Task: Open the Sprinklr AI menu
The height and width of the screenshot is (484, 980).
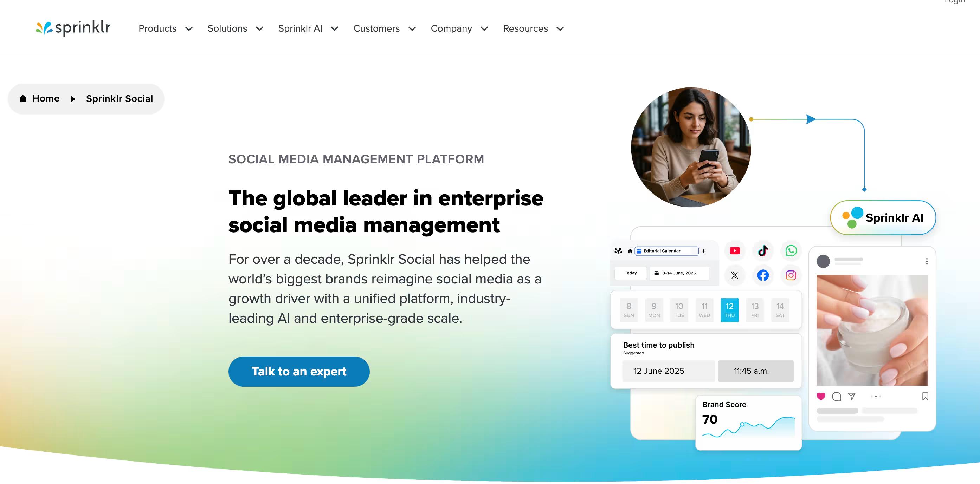Action: pos(300,28)
